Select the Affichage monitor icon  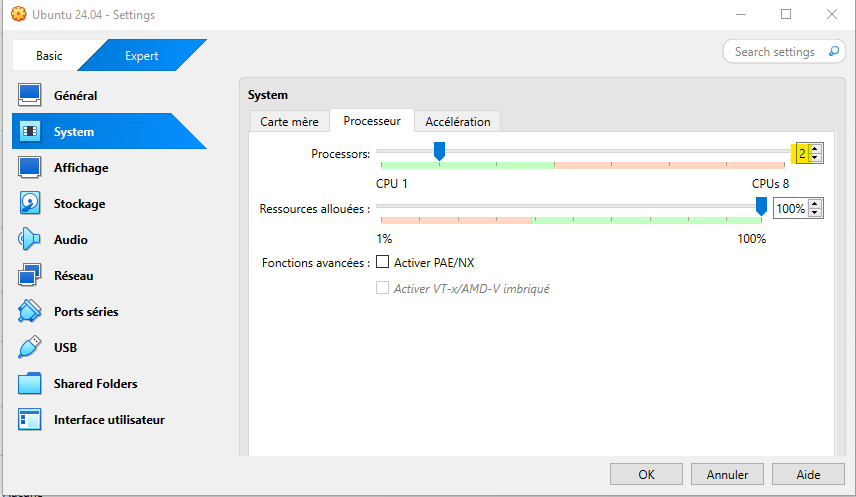[x=30, y=168]
